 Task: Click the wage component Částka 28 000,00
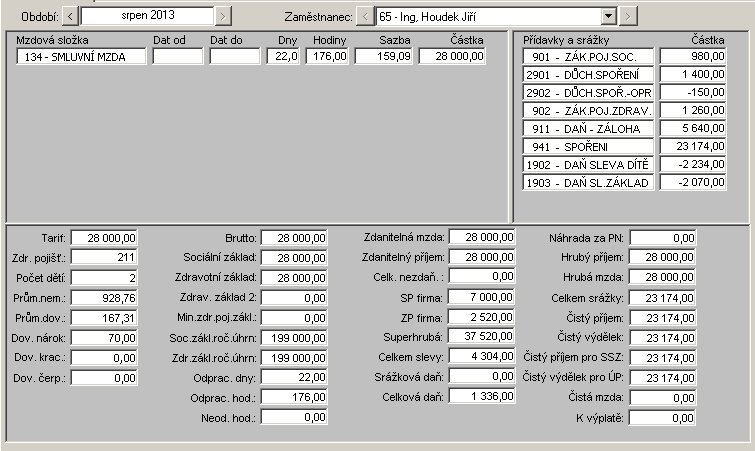point(452,57)
